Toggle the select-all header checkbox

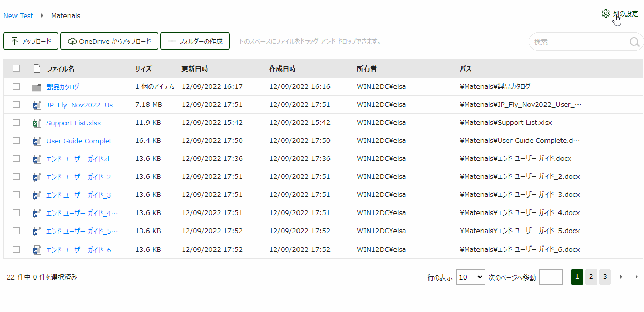[x=16, y=69]
